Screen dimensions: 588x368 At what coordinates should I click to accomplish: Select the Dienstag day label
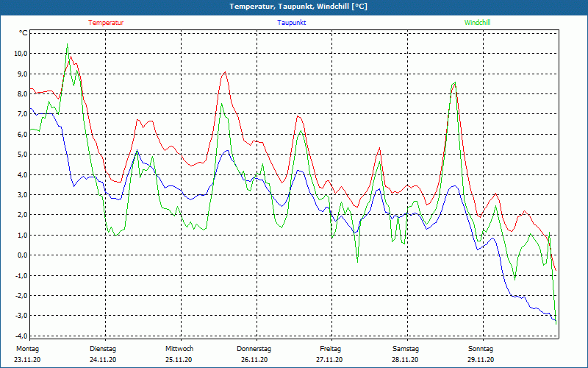pyautogui.click(x=103, y=349)
